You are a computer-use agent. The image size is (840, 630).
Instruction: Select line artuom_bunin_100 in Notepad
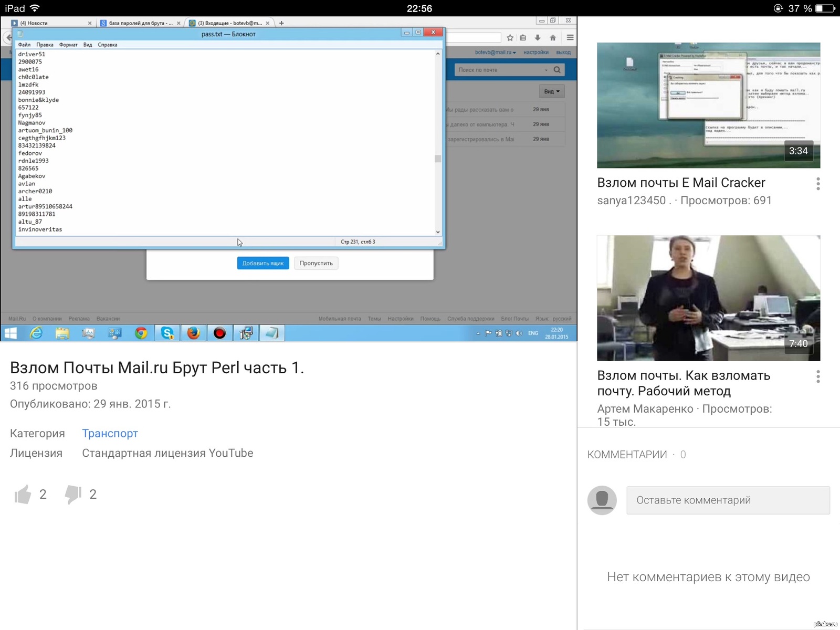coord(45,130)
